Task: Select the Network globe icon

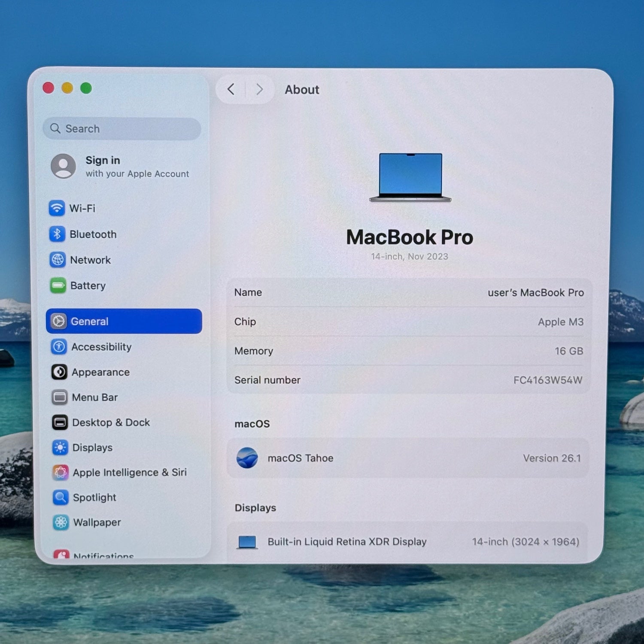Action: click(x=58, y=260)
